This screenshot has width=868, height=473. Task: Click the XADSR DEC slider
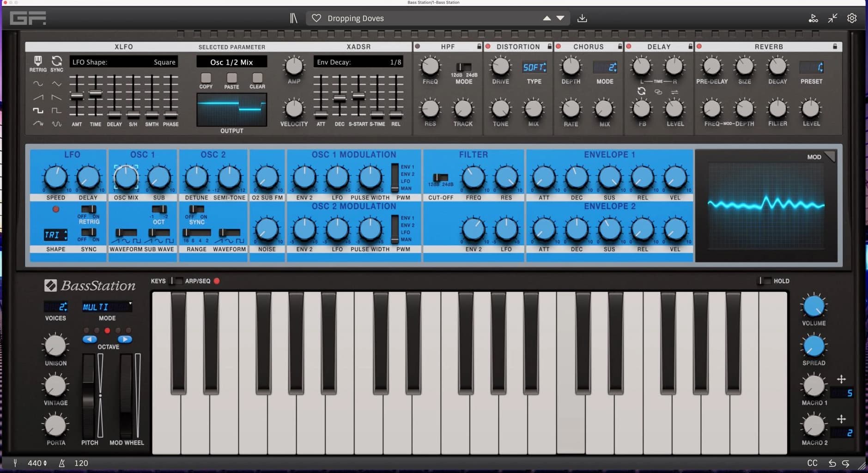click(x=340, y=98)
